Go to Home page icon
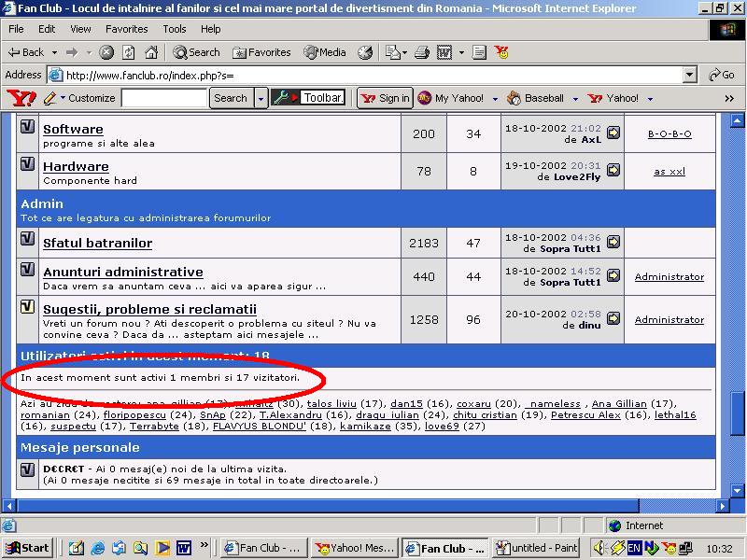 [151, 52]
